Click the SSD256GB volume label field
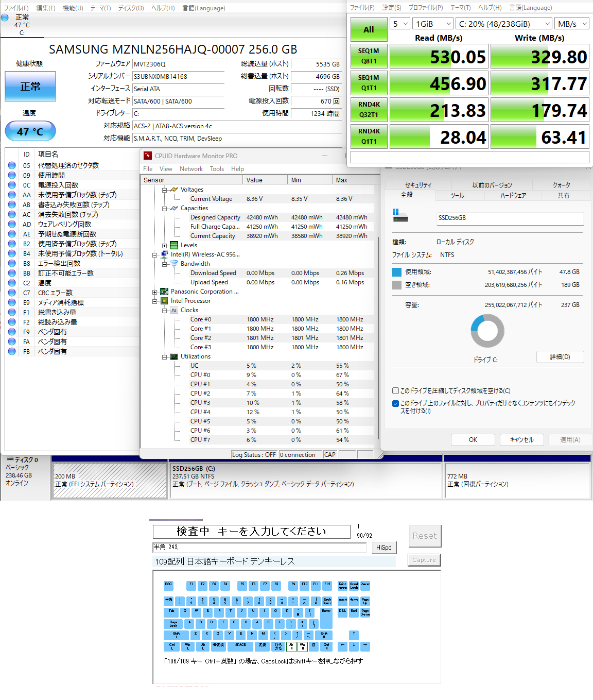The height and width of the screenshot is (700, 593). click(510, 218)
